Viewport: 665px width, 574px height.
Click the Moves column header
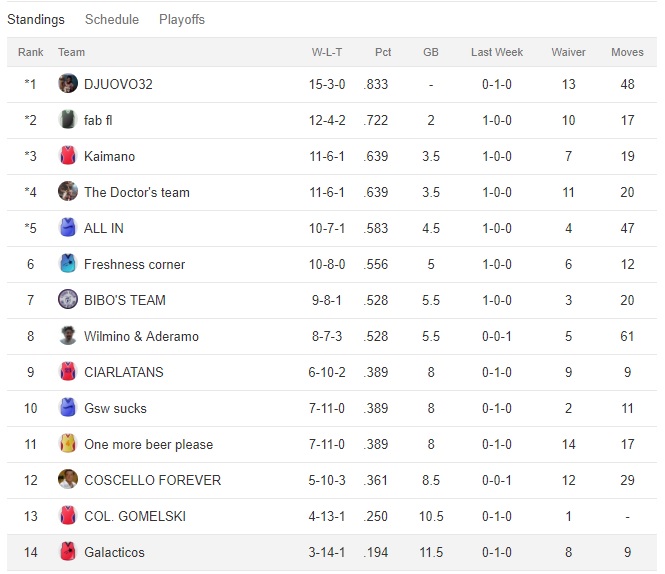click(627, 52)
